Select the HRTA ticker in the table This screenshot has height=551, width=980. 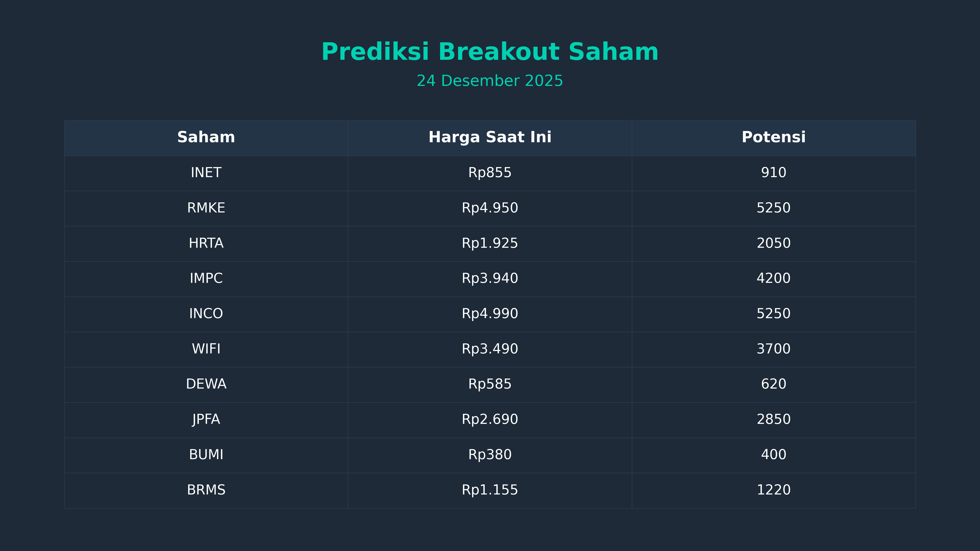pos(206,243)
